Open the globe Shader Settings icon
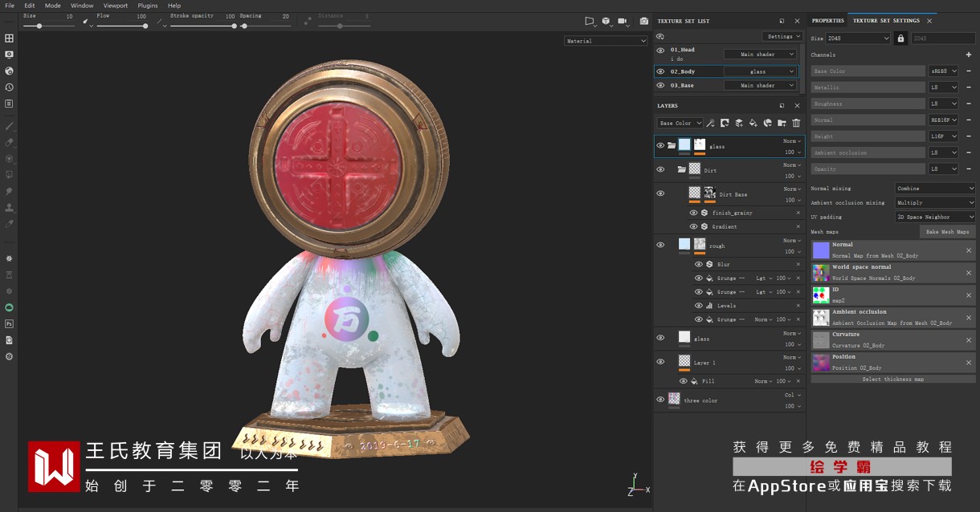This screenshot has width=980, height=512. tap(10, 71)
